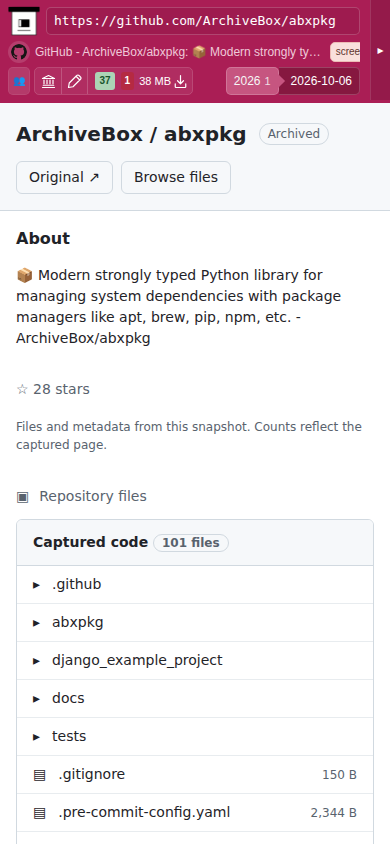Expand the django_example_project folder
The image size is (390, 844).
[195, 660]
